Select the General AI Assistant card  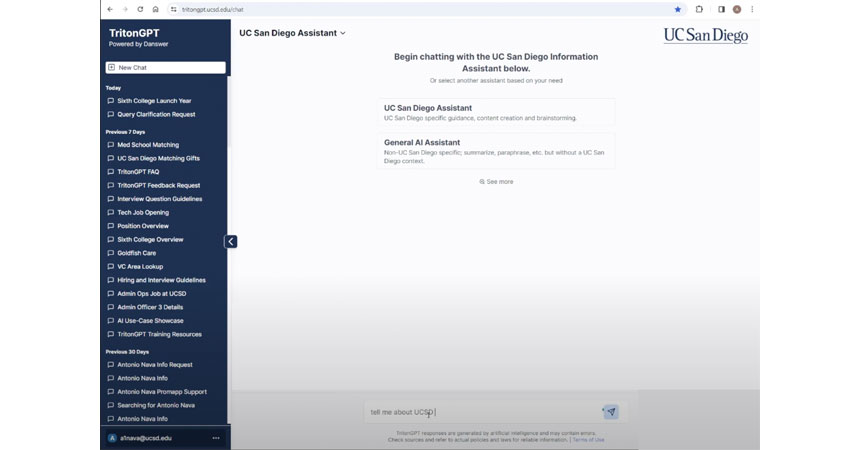pos(496,151)
